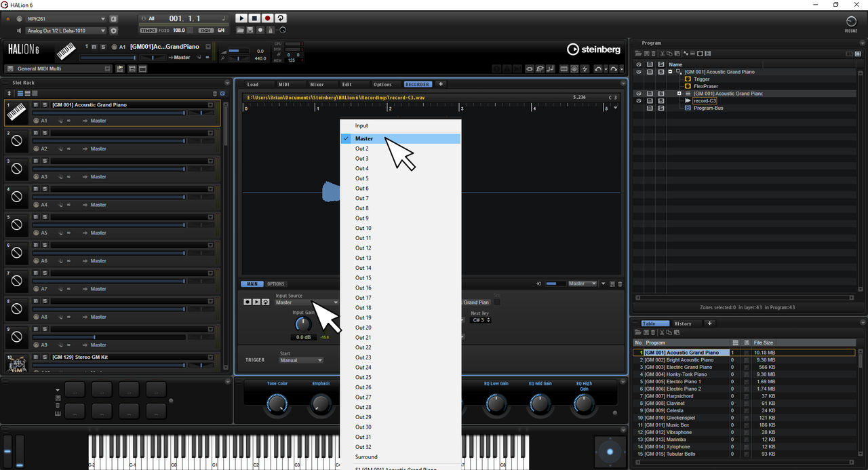Viewport: 868px width, 470px height.
Task: Select the FlexPhraser module in the program tree
Action: (x=706, y=86)
